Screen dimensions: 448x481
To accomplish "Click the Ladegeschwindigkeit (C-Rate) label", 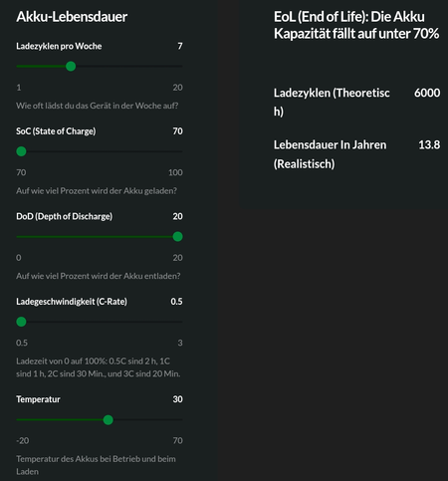I will [72, 302].
